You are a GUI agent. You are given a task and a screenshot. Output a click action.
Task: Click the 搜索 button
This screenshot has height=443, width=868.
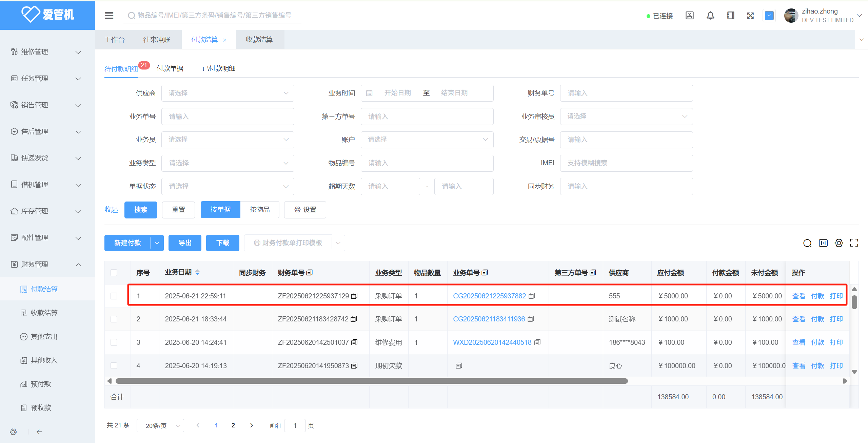141,210
